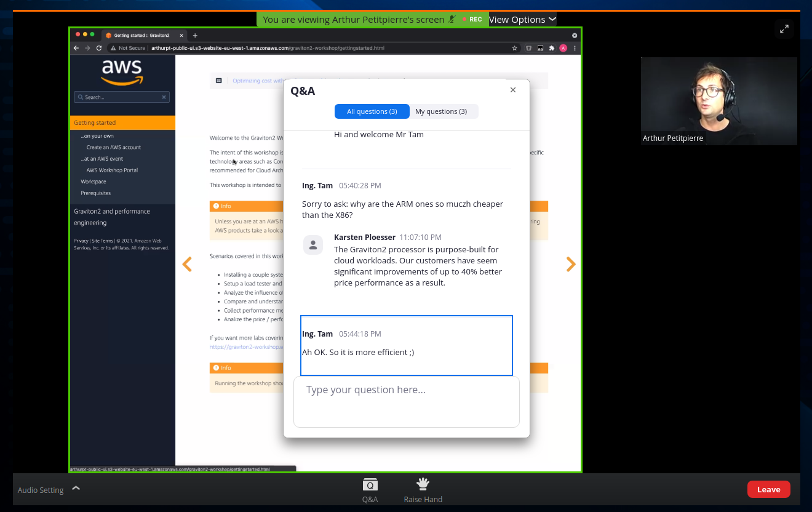Screen dimensions: 812x512
Task: Open Workspace sidebar item
Action: [94, 182]
